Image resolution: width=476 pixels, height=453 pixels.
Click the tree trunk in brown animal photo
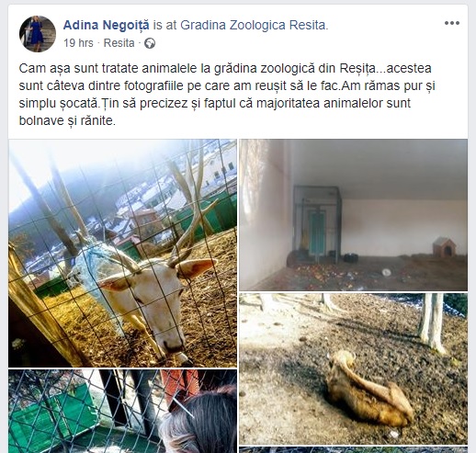tap(432, 323)
